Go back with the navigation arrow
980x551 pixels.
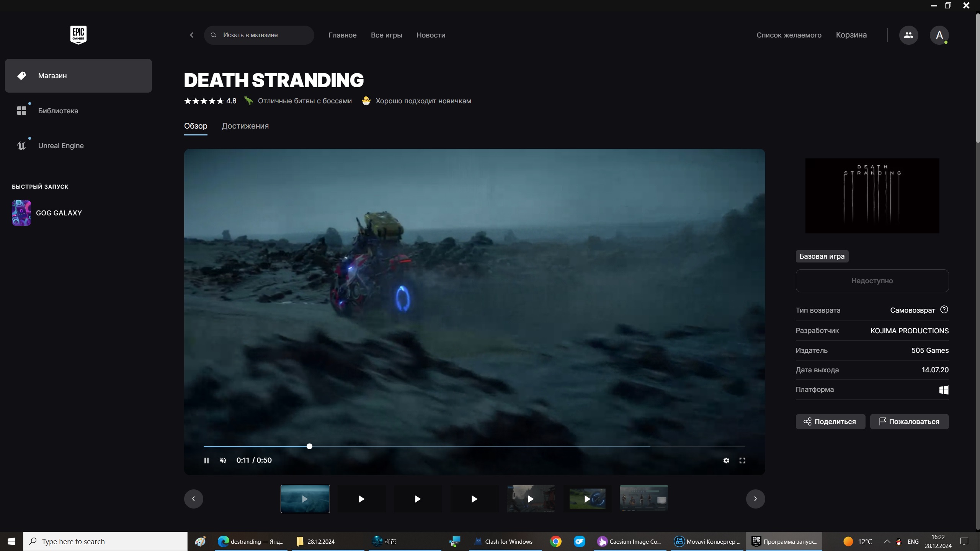(192, 35)
